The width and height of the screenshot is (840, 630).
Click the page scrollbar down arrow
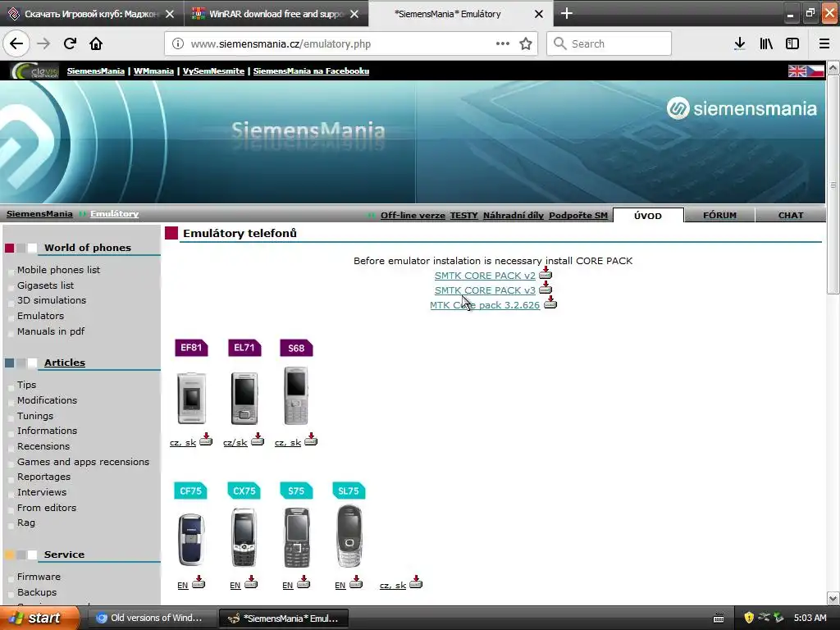pos(833,598)
